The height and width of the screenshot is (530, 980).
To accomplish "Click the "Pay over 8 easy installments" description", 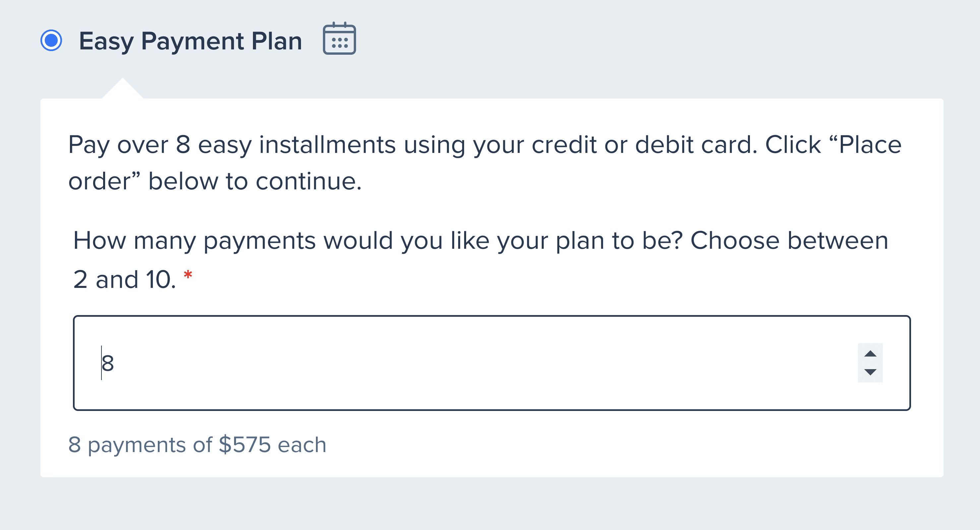I will (x=485, y=163).
